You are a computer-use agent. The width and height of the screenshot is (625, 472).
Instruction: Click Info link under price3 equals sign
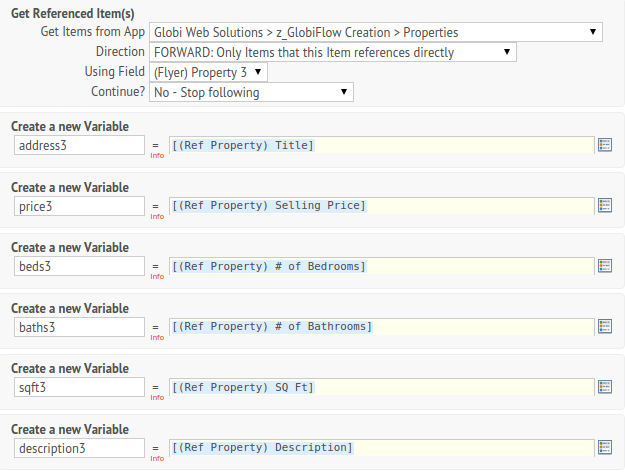pos(157,216)
